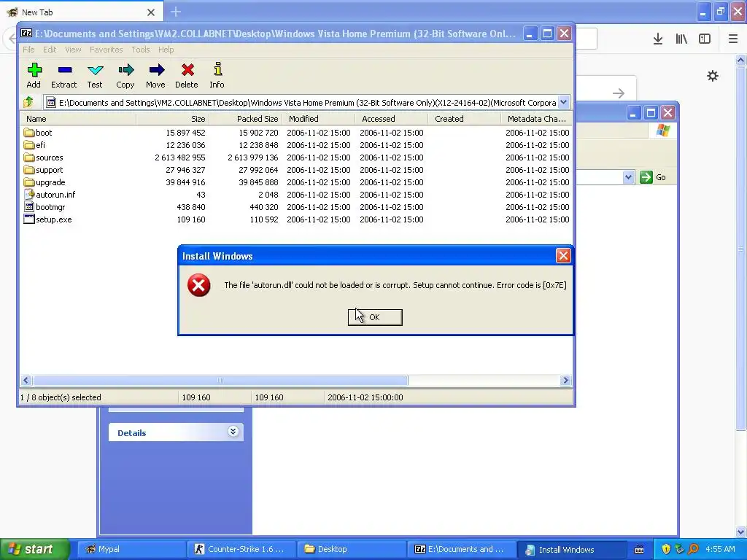Select the bootmgr file icon

[x=29, y=206]
